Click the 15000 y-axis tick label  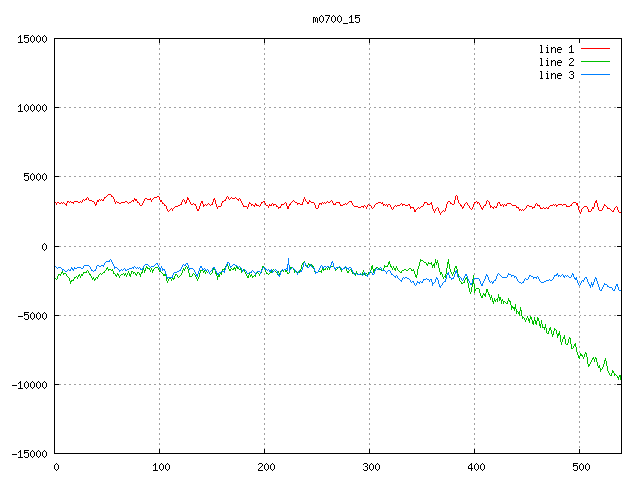click(31, 39)
